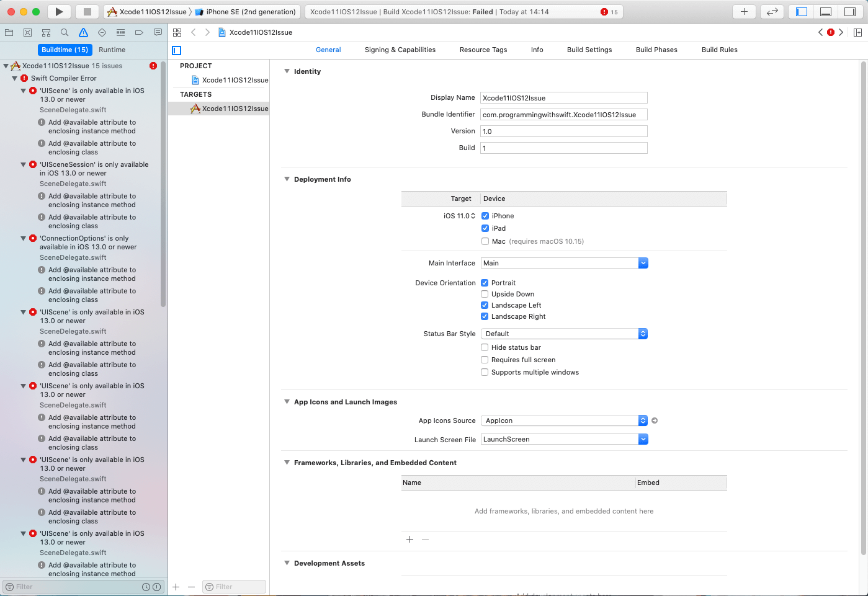Uncheck the iPhone device checkbox
This screenshot has width=868, height=596.
(x=485, y=216)
